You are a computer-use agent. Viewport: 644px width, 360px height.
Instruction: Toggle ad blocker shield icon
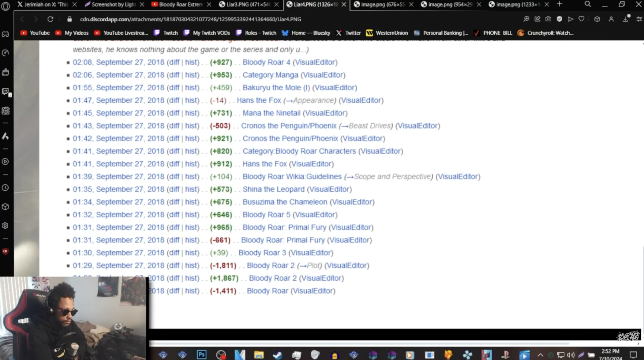(x=559, y=19)
